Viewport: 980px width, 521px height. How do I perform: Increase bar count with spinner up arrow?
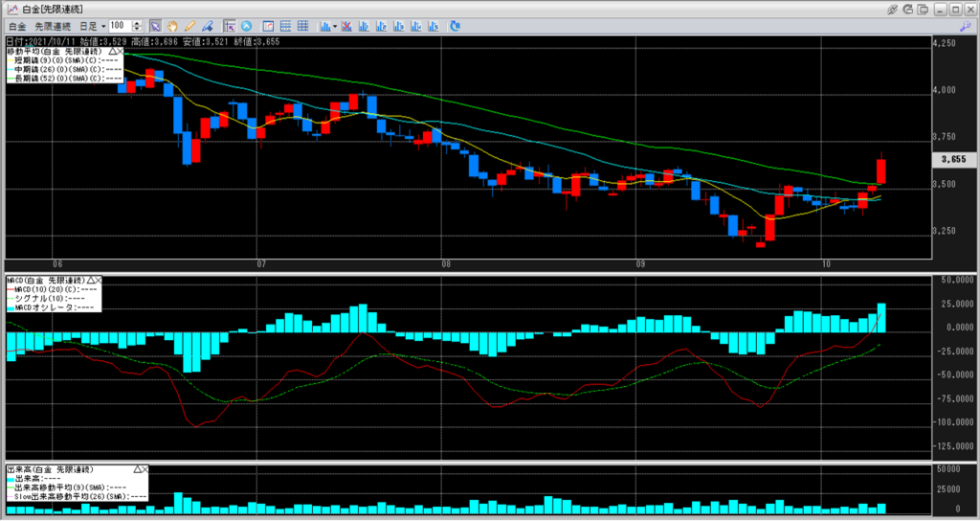point(138,22)
